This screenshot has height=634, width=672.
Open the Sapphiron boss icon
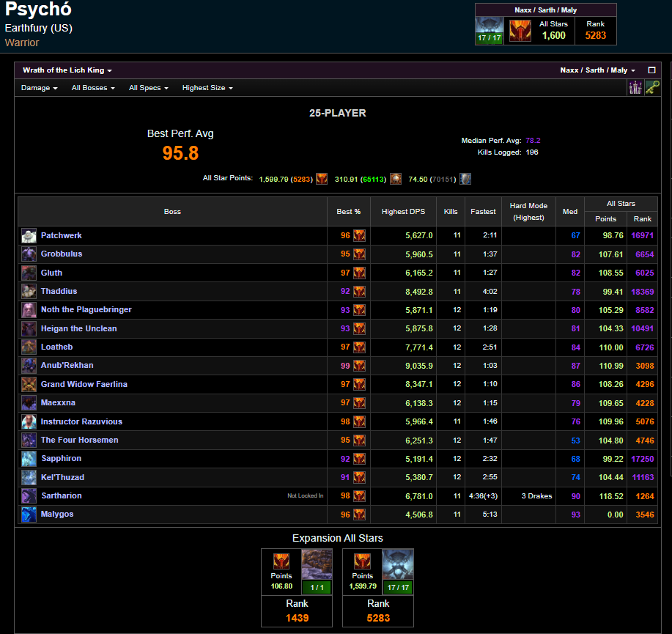point(29,459)
